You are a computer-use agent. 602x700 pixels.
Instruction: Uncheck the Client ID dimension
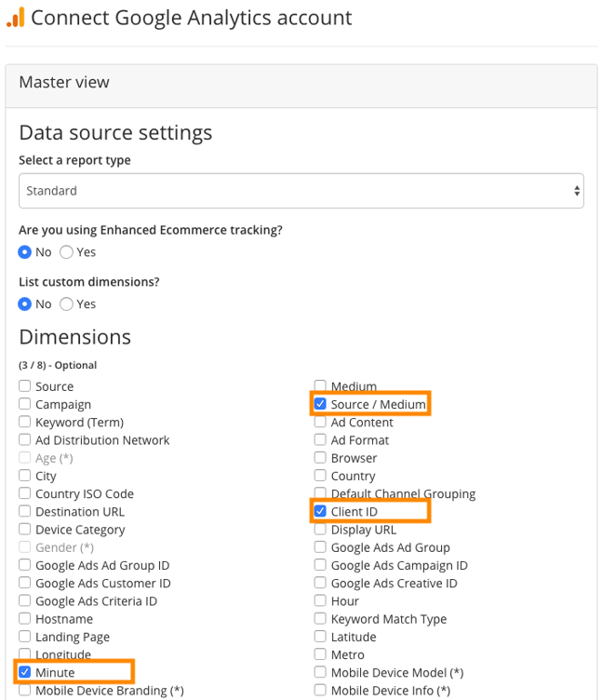click(320, 511)
